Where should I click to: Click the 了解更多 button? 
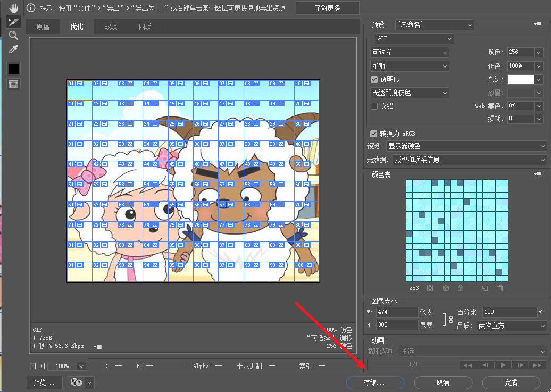coord(328,8)
